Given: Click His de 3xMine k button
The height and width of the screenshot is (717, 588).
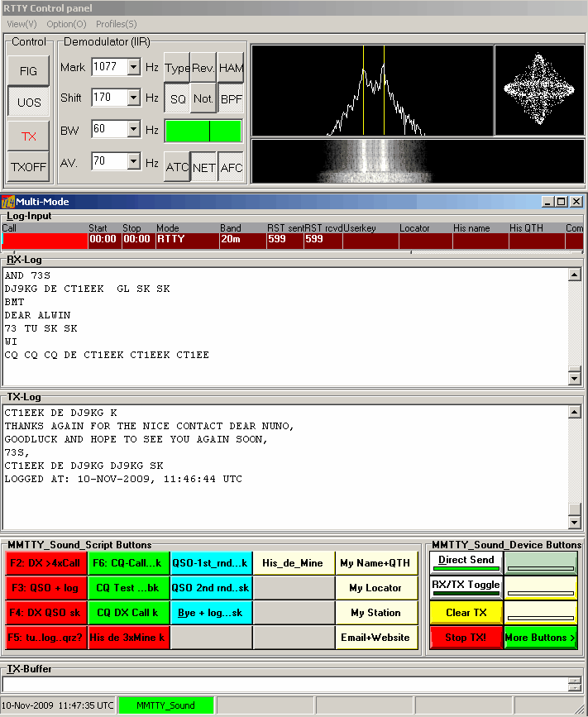Looking at the screenshot, I should tap(128, 637).
